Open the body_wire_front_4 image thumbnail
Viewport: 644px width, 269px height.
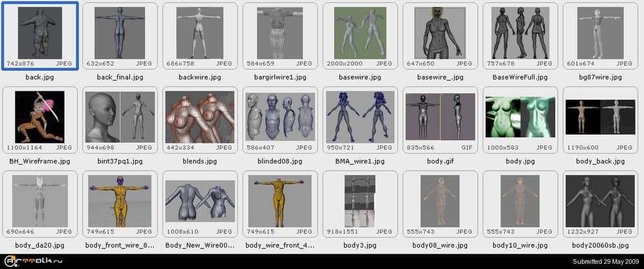(x=280, y=201)
